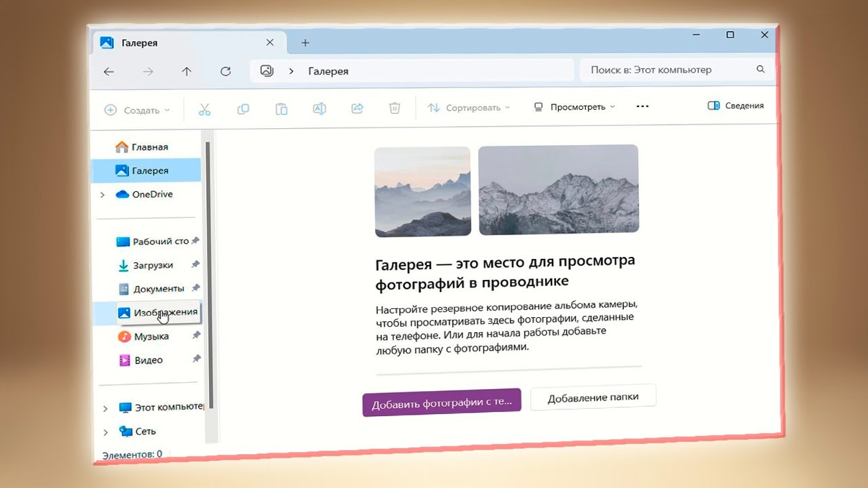Screen dimensions: 868x488
Task: Click the Cut scissors icon
Action: click(x=204, y=109)
